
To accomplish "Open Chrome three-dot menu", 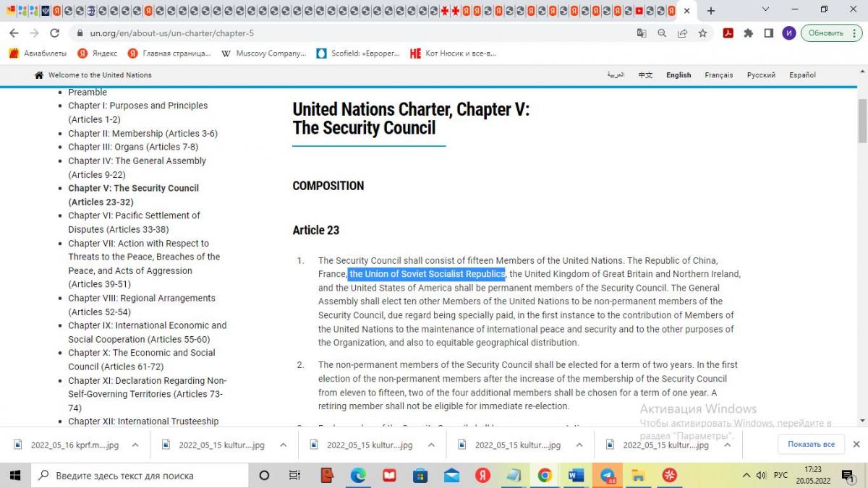I will pos(854,33).
